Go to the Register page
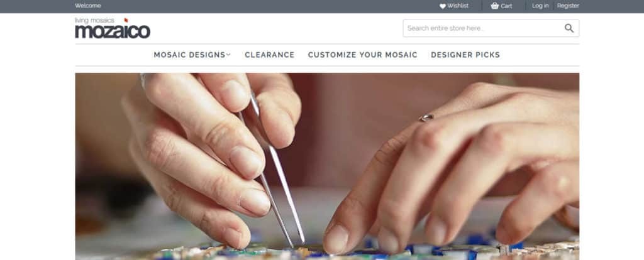 click(x=568, y=6)
